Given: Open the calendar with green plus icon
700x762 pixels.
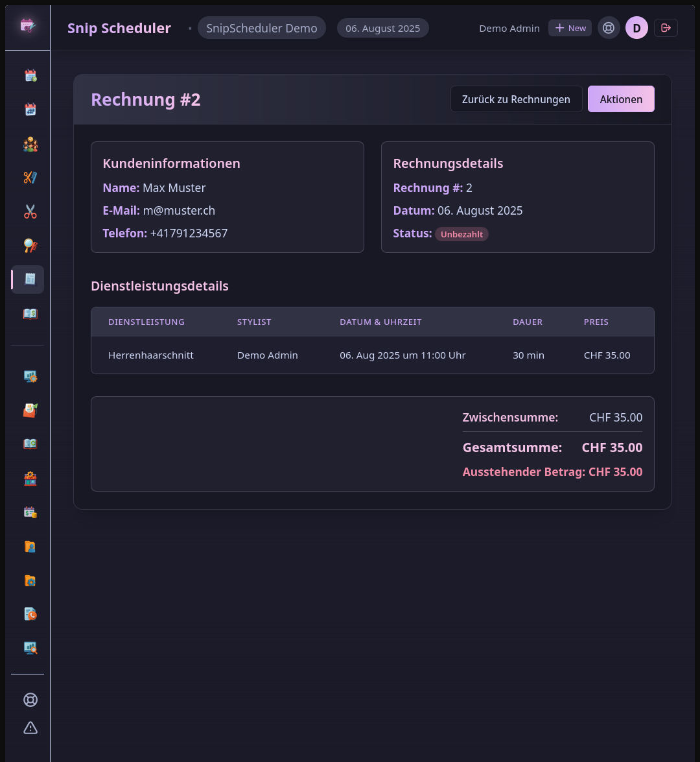Looking at the screenshot, I should point(30,76).
